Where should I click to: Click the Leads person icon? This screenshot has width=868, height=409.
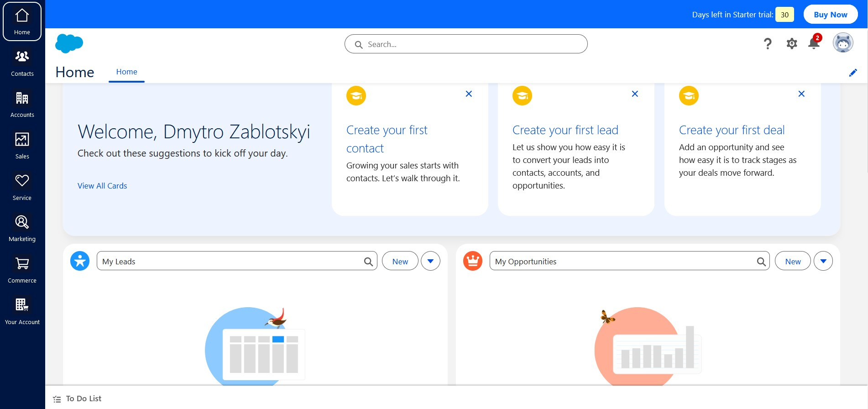pyautogui.click(x=80, y=261)
